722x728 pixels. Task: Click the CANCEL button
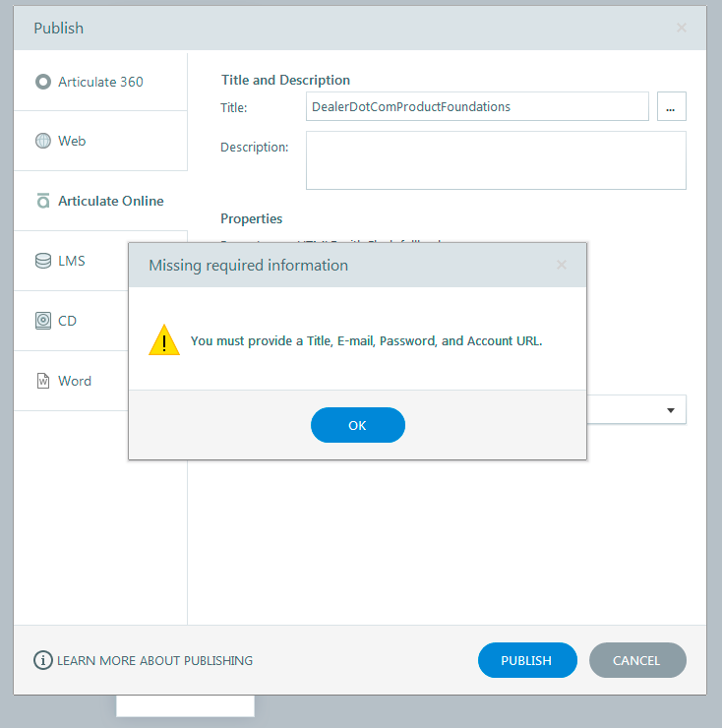(x=636, y=660)
